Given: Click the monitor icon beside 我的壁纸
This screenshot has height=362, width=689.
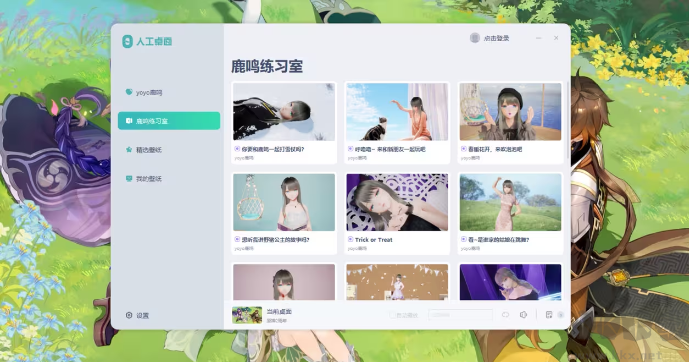Looking at the screenshot, I should click(129, 179).
